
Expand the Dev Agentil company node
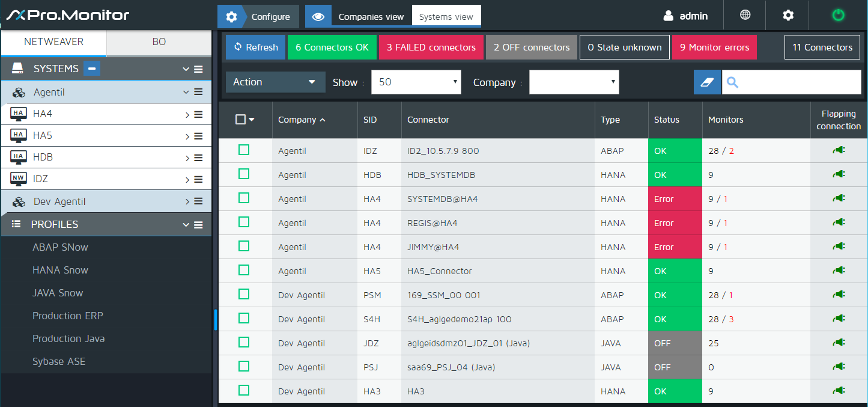pos(187,201)
